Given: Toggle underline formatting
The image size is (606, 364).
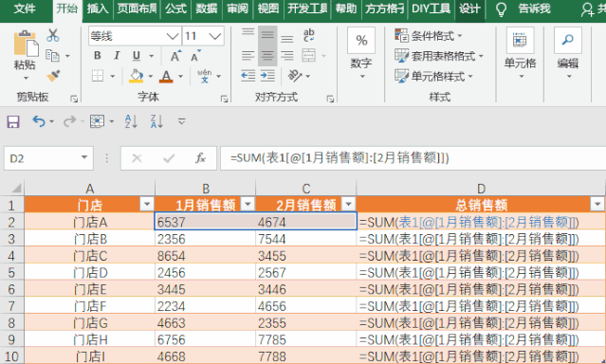Looking at the screenshot, I should point(136,56).
